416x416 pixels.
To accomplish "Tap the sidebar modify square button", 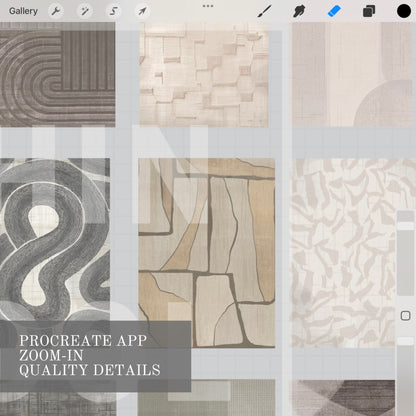I will 405,315.
